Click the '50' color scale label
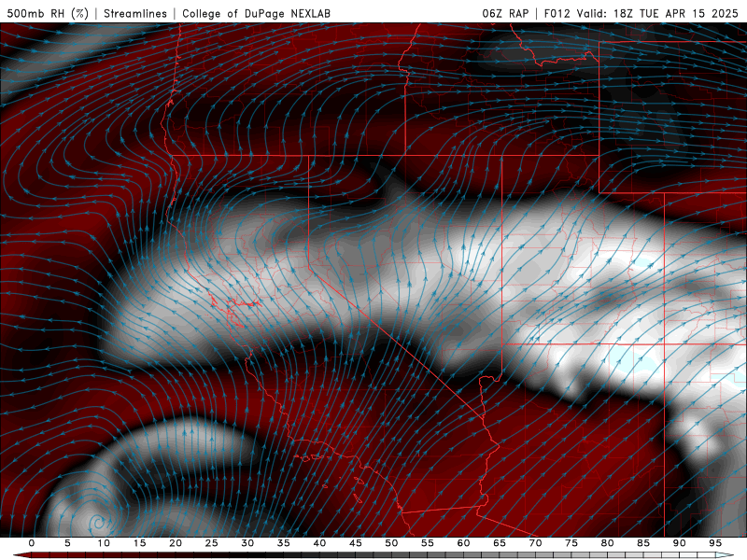The image size is (747, 560). point(391,543)
